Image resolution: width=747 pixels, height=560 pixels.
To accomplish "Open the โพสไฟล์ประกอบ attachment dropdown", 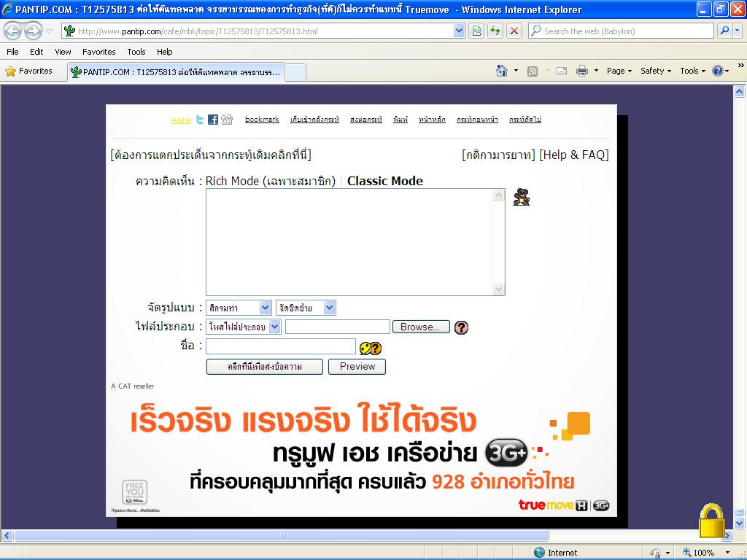I will (244, 327).
